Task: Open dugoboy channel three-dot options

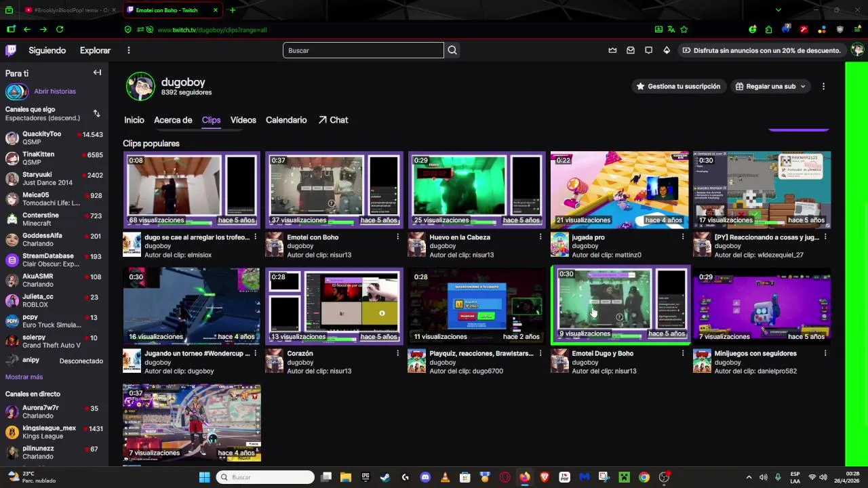Action: [x=823, y=86]
